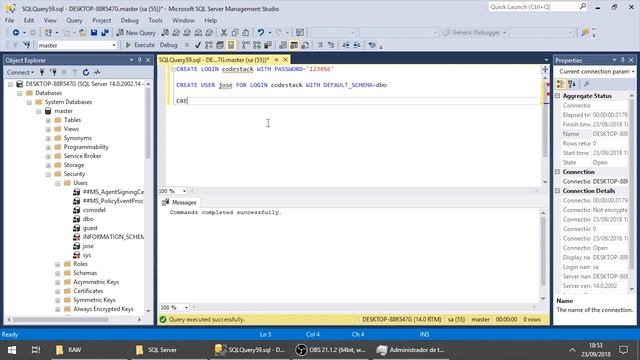Expand the Views folder
Image resolution: width=640 pixels, height=360 pixels.
coord(48,129)
